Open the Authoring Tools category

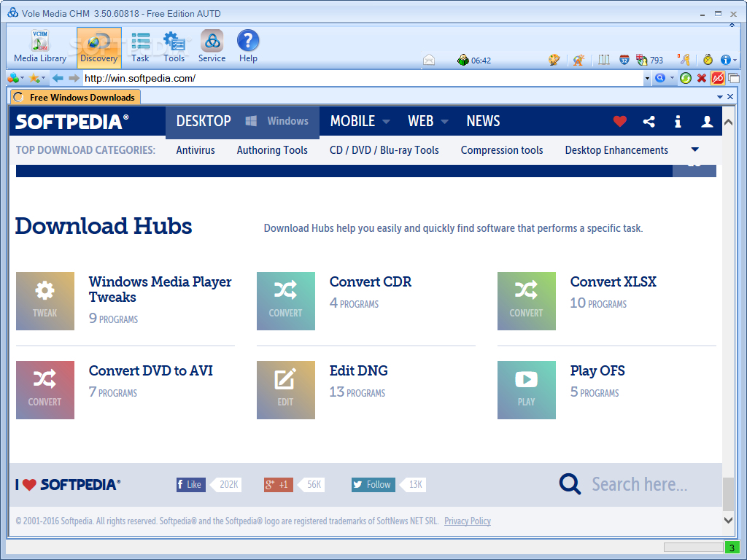pyautogui.click(x=272, y=150)
